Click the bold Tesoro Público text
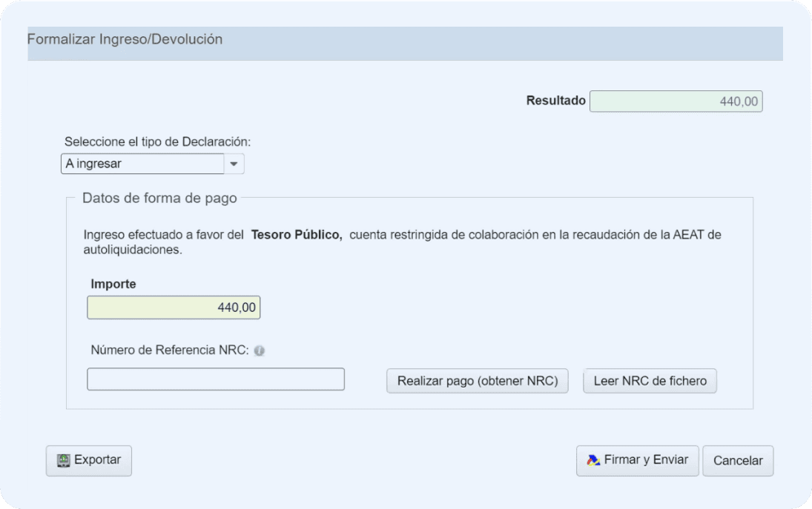The width and height of the screenshot is (812, 509). click(297, 235)
